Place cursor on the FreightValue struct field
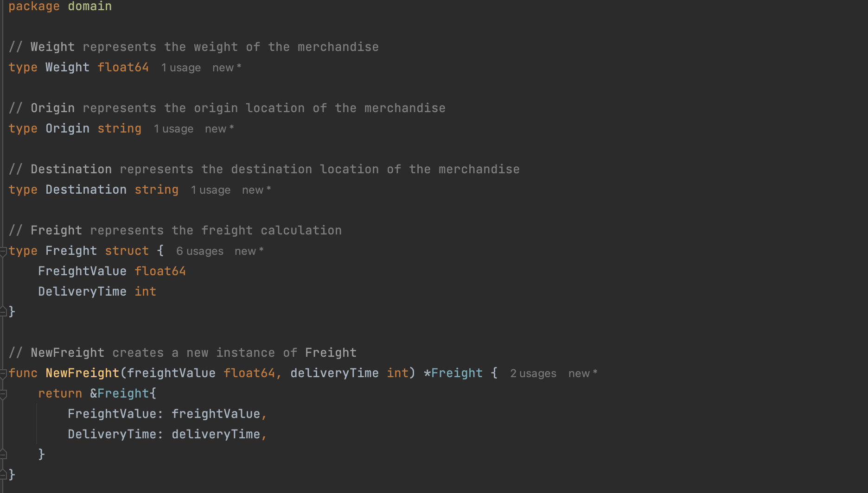 point(82,271)
